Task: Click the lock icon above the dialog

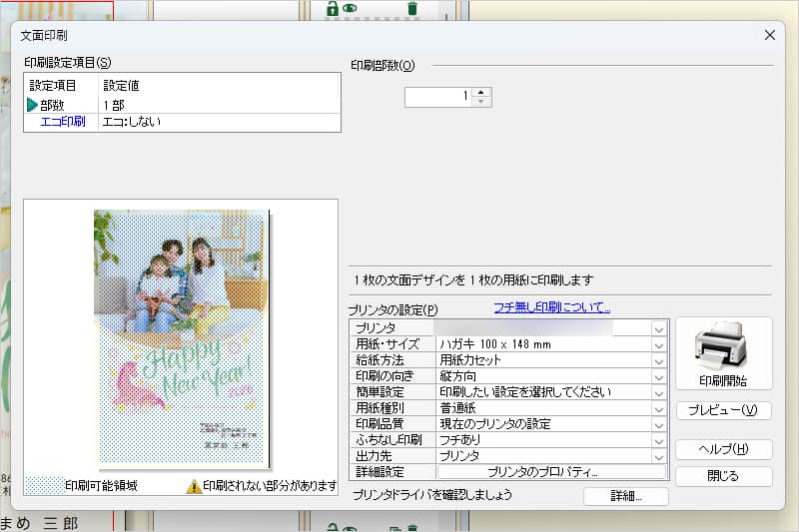Action: tap(333, 9)
